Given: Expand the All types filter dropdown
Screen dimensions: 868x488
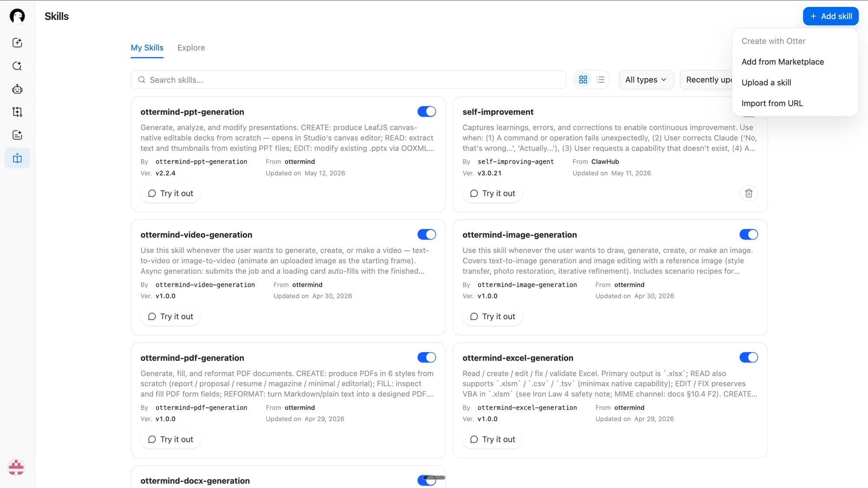Looking at the screenshot, I should point(646,80).
